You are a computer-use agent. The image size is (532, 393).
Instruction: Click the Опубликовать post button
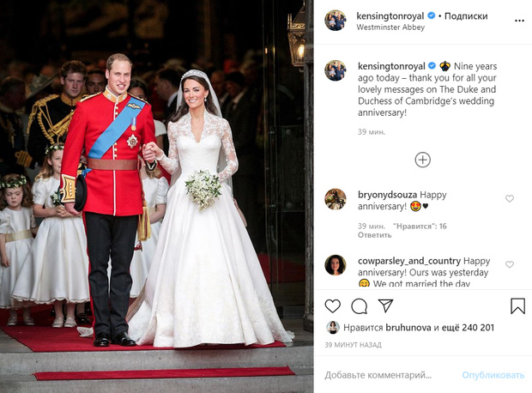pos(493,375)
